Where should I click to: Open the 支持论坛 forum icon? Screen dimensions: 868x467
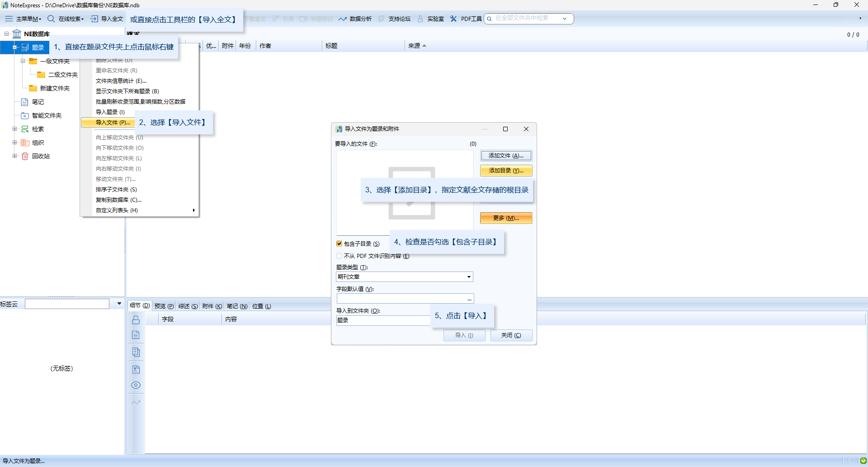[x=382, y=19]
